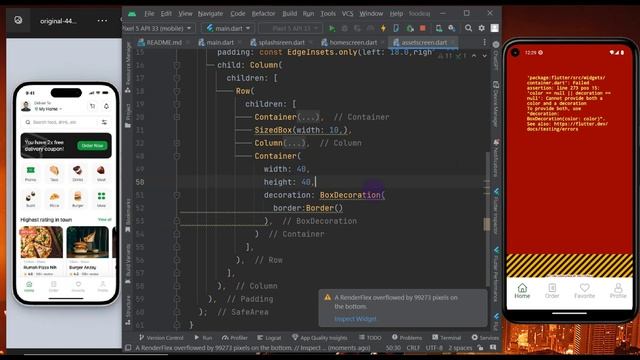Open IDE settings gear icon

coord(482,28)
